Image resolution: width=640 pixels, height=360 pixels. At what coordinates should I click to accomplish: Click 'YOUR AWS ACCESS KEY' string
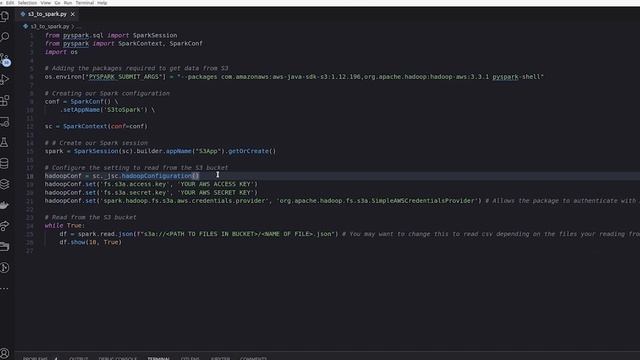click(216, 184)
